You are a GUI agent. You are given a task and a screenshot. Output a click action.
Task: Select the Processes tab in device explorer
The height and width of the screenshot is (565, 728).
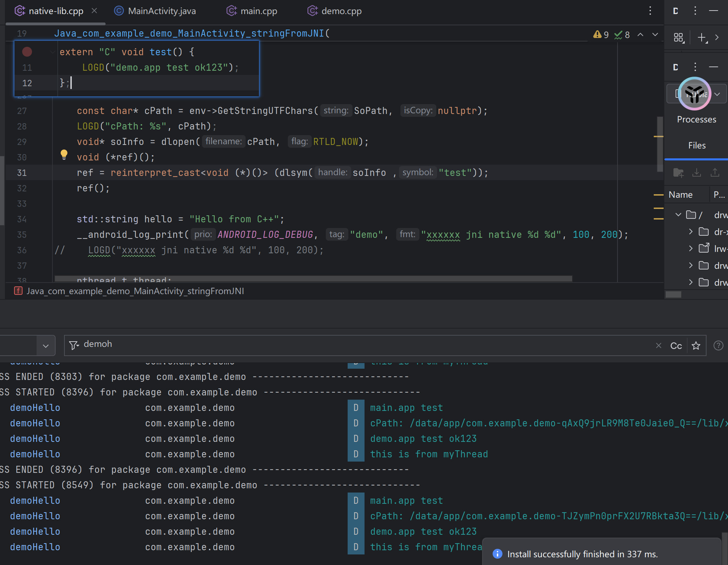click(x=696, y=119)
